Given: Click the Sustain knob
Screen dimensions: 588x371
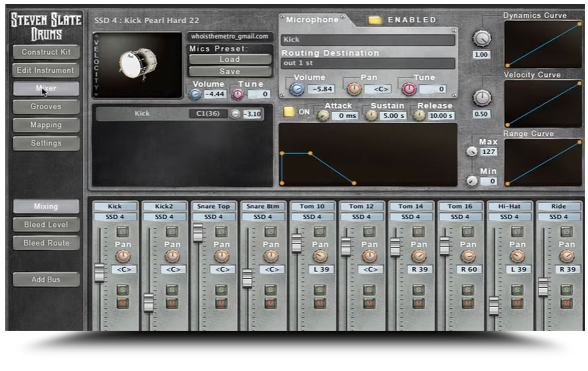Looking at the screenshot, I should pyautogui.click(x=371, y=116).
